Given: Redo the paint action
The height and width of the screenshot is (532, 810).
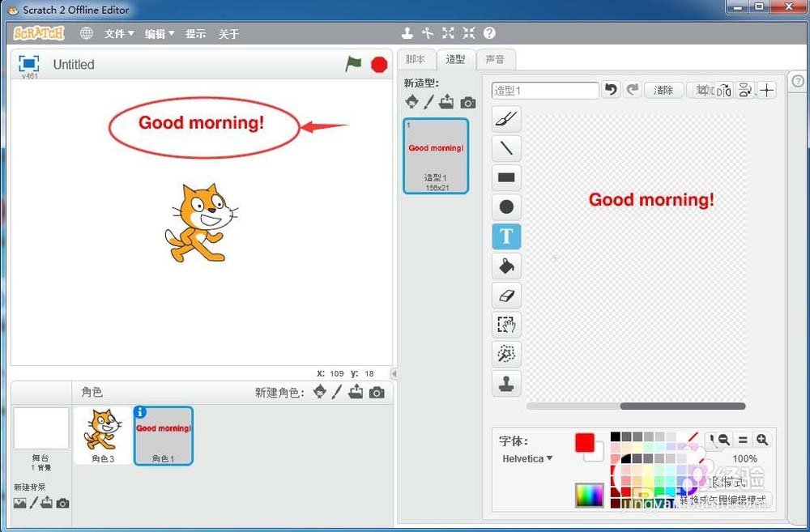Looking at the screenshot, I should [633, 90].
